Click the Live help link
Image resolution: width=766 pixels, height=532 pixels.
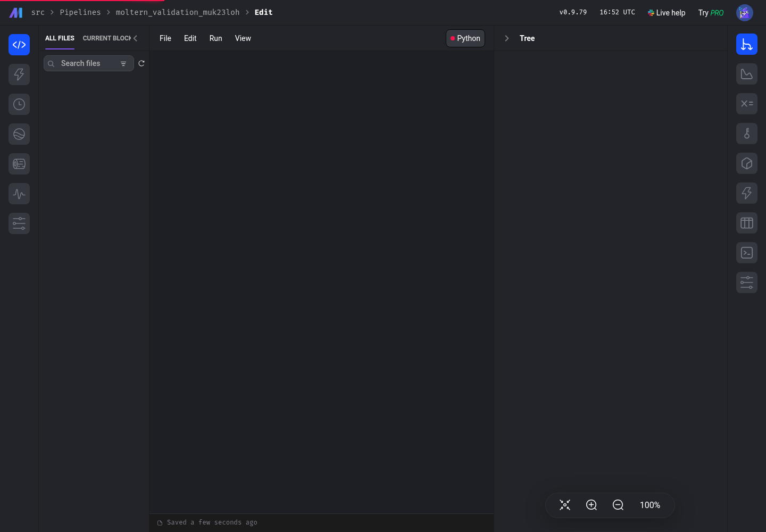tap(666, 13)
